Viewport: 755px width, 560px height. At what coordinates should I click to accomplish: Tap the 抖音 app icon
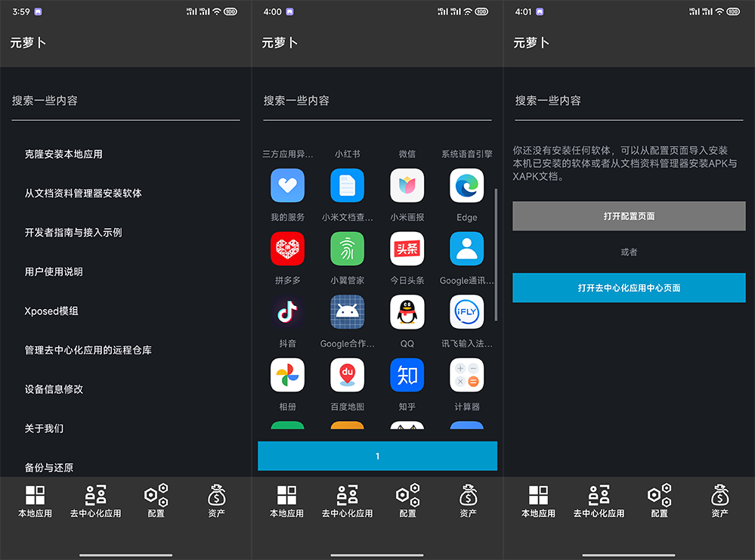pos(287,312)
